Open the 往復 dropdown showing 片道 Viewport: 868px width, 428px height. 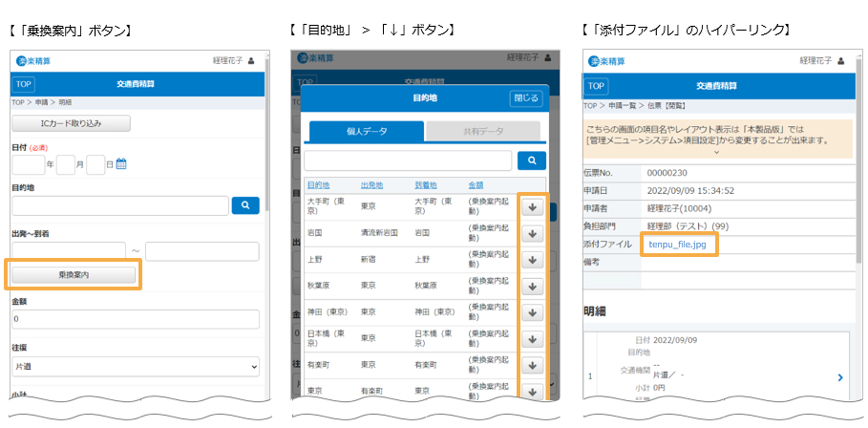pos(135,366)
